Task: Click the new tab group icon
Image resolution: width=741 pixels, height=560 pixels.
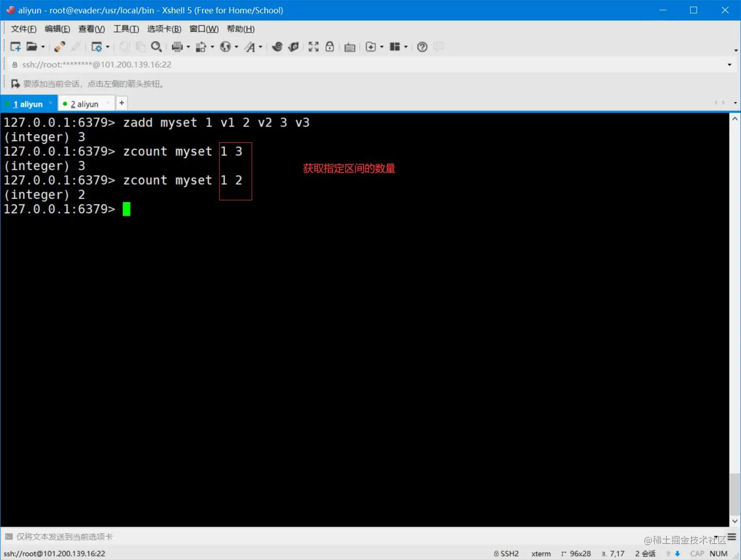Action: [x=370, y=47]
